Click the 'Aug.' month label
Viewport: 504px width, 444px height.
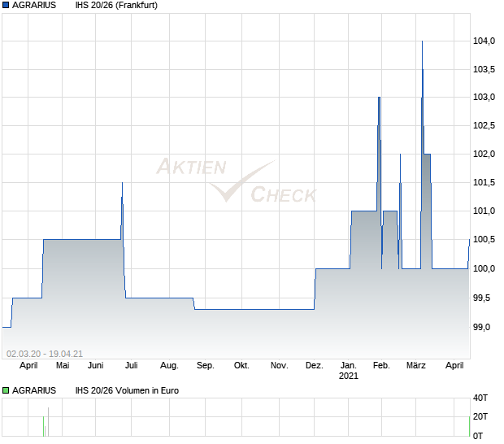tap(169, 365)
